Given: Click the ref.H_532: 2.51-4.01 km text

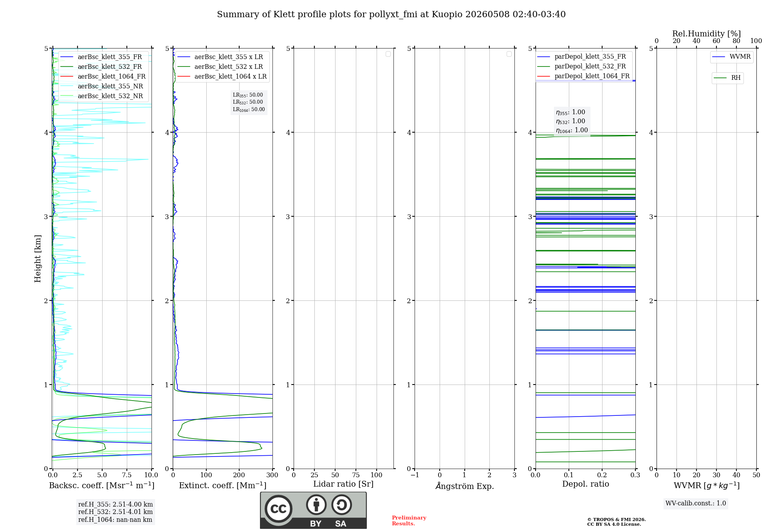Looking at the screenshot, I should coord(115,512).
